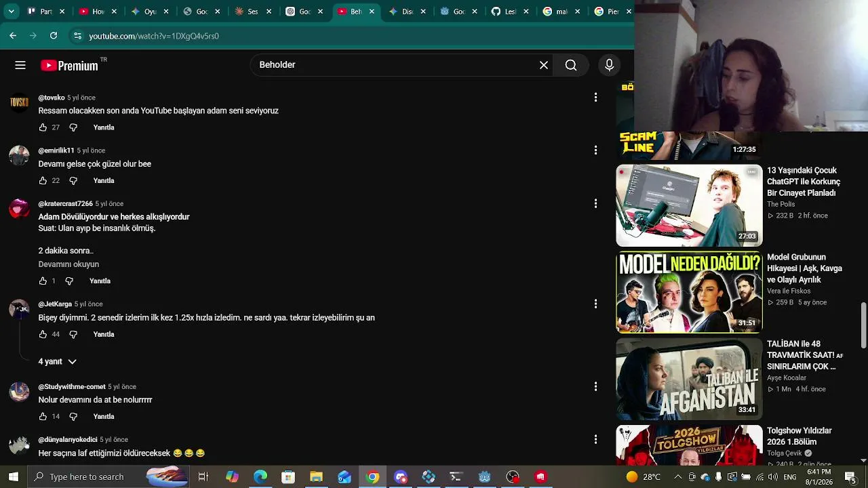868x488 pixels.
Task: Click the magnifier search button
Action: 571,65
